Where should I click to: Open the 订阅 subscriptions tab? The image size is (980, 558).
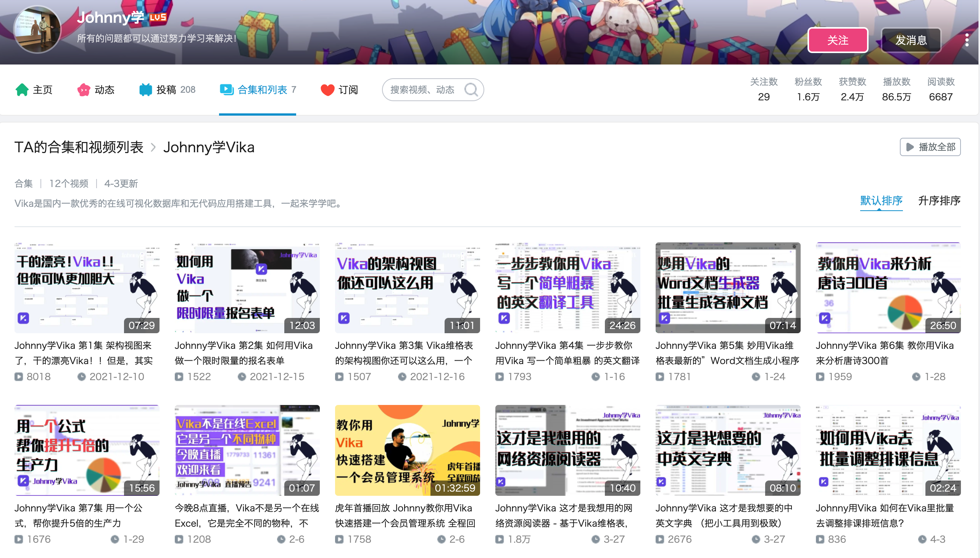(339, 90)
